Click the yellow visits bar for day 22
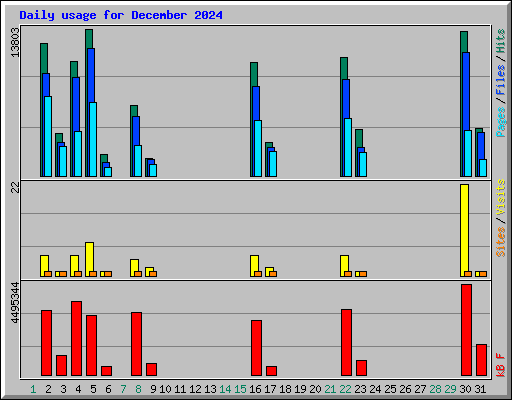Screen dimensions: 512x400 tap(344, 266)
